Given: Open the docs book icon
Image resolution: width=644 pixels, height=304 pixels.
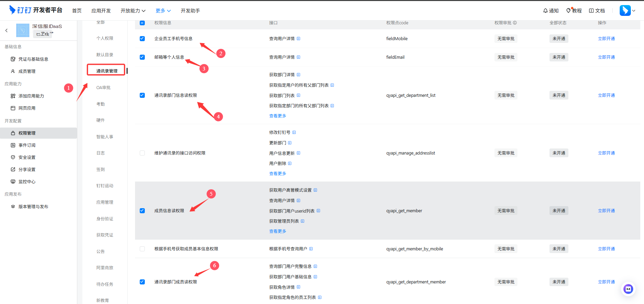Looking at the screenshot, I should click(591, 11).
